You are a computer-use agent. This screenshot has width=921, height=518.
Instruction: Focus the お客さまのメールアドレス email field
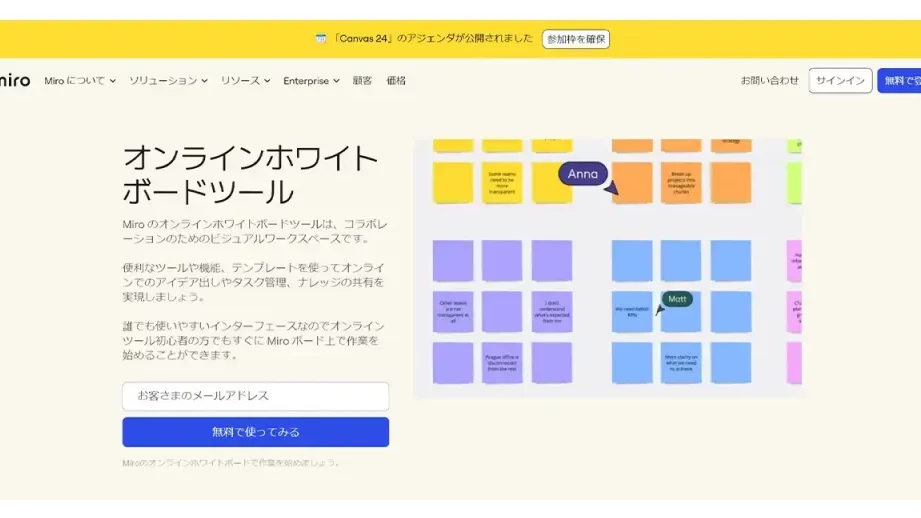(x=256, y=396)
